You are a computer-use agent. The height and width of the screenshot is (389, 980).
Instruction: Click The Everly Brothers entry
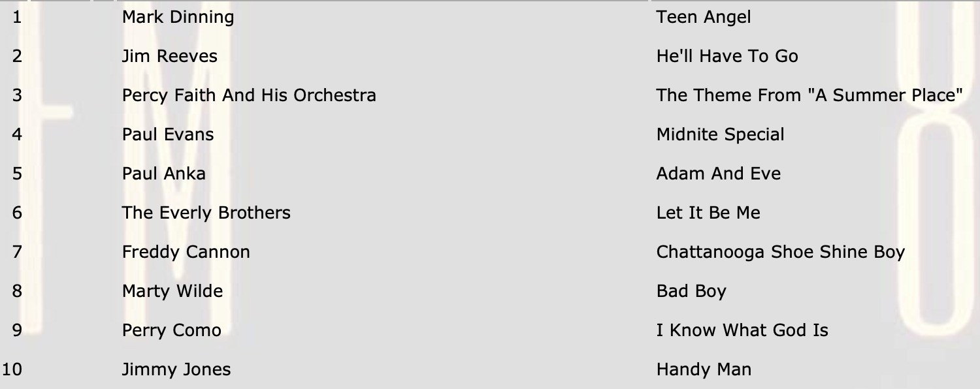point(206,213)
